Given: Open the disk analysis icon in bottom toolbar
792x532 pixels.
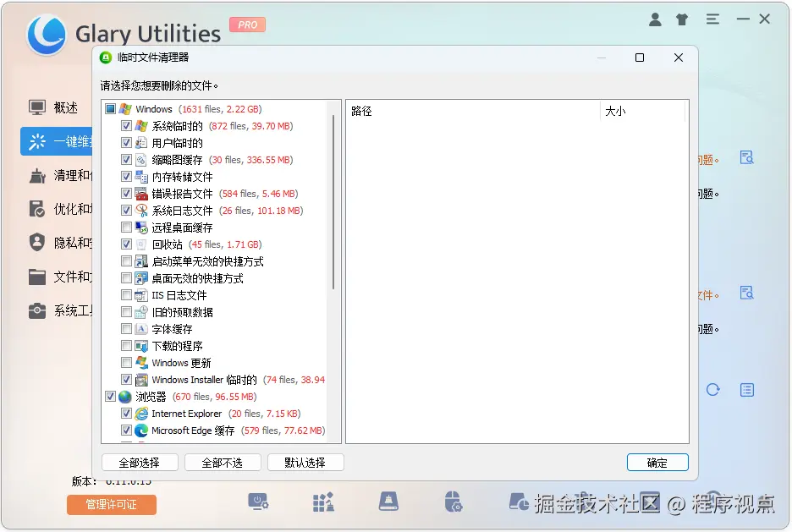Looking at the screenshot, I should coord(520,501).
